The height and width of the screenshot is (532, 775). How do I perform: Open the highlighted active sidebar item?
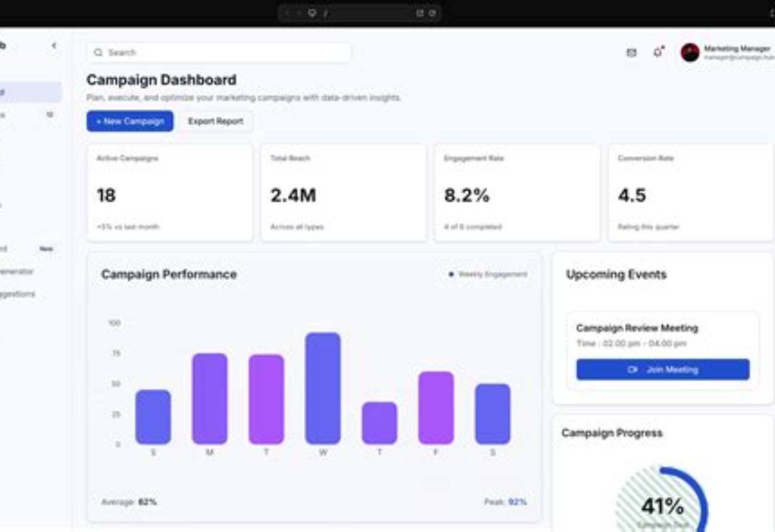click(30, 92)
